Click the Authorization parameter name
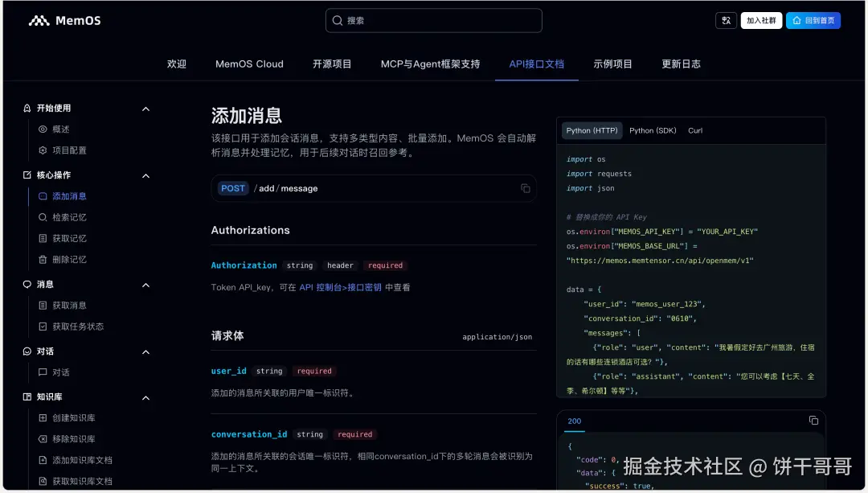Screen dimensions: 868x493 click(244, 265)
